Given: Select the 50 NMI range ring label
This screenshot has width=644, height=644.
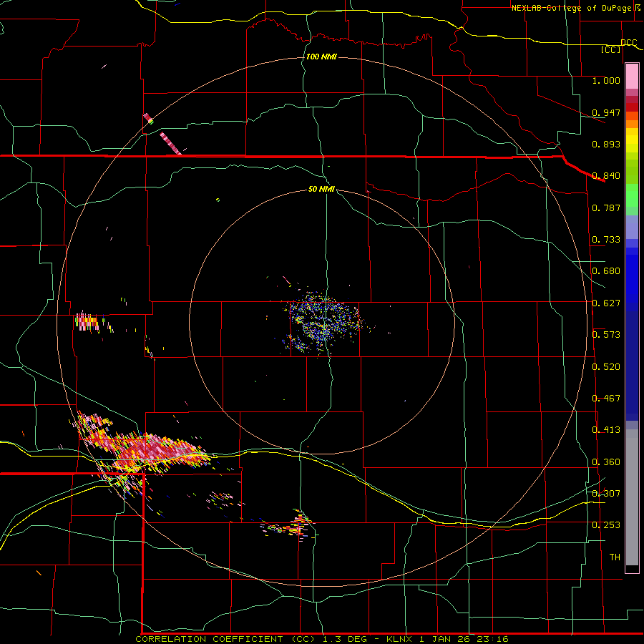Looking at the screenshot, I should click(321, 189).
